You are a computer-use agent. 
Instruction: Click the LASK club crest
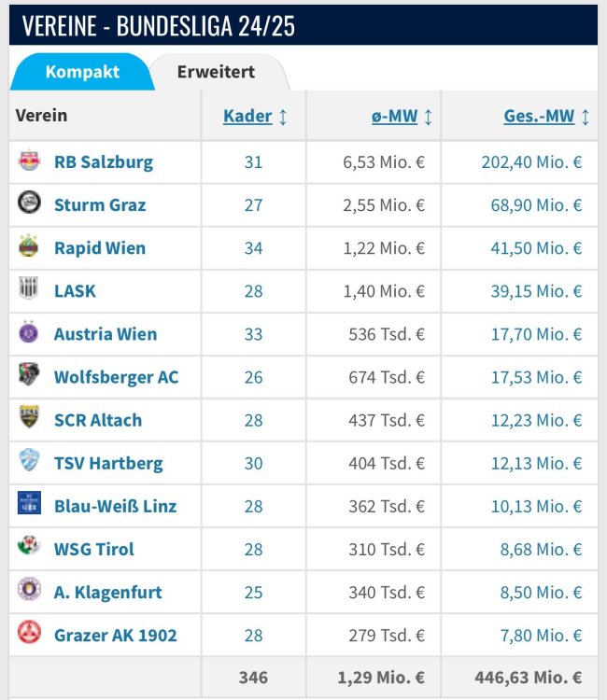[29, 290]
